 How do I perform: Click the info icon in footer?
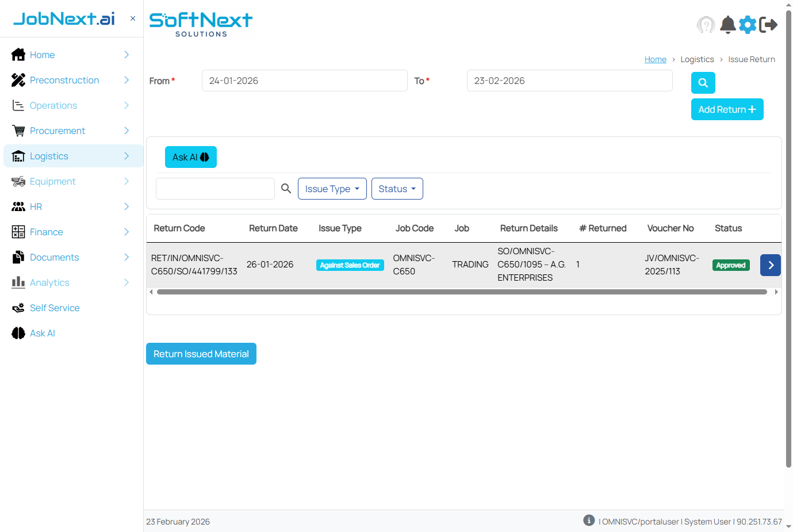coord(589,520)
